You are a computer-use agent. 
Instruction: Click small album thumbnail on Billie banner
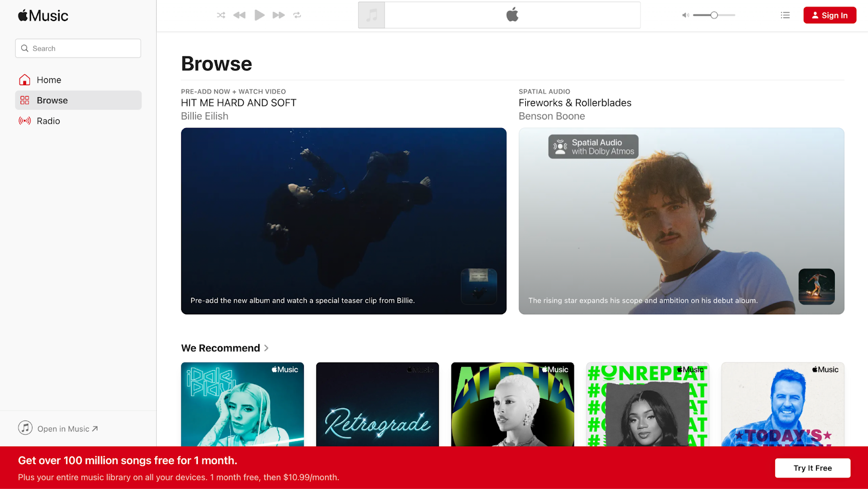479,287
